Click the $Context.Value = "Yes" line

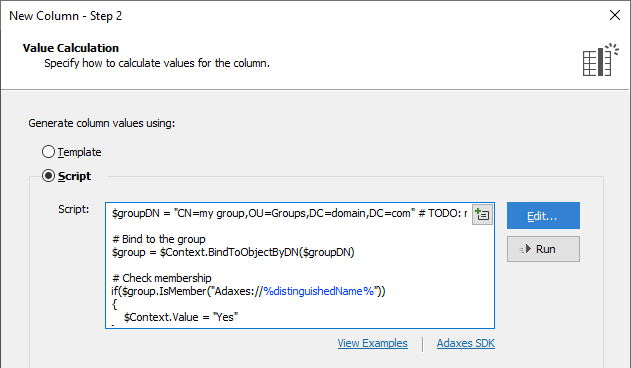[181, 317]
